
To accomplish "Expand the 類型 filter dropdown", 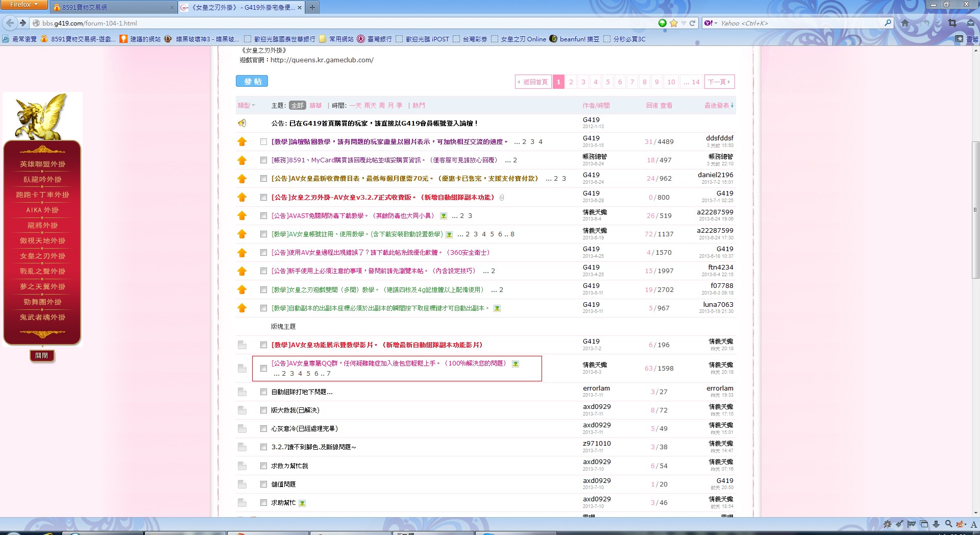I will [x=246, y=106].
